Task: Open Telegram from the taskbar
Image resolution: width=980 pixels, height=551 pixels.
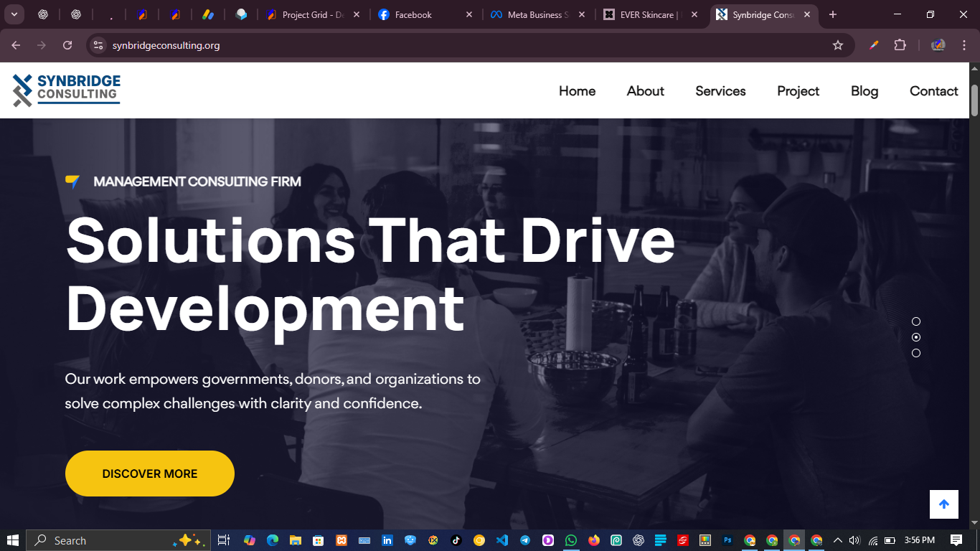Action: 524,540
